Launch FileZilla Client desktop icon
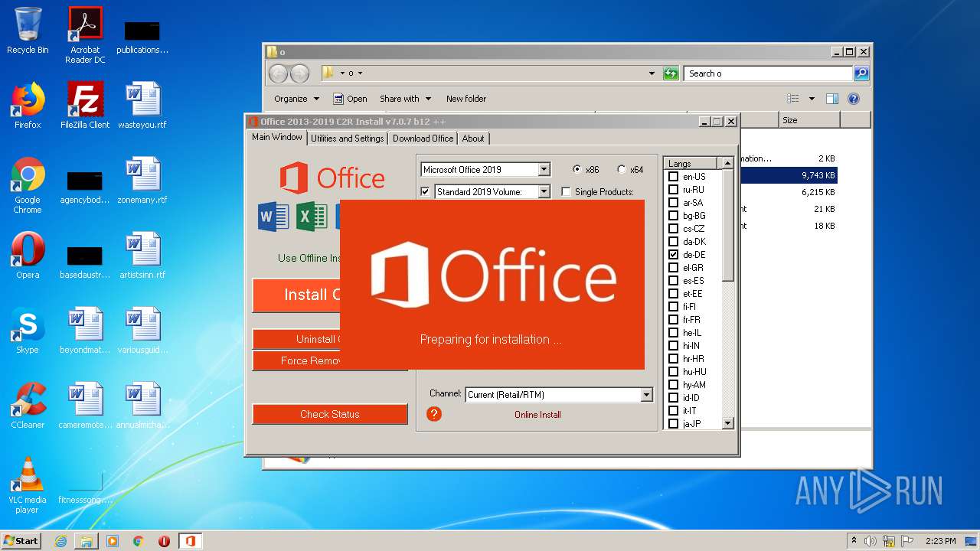Image resolution: width=980 pixels, height=551 pixels. pos(85,106)
